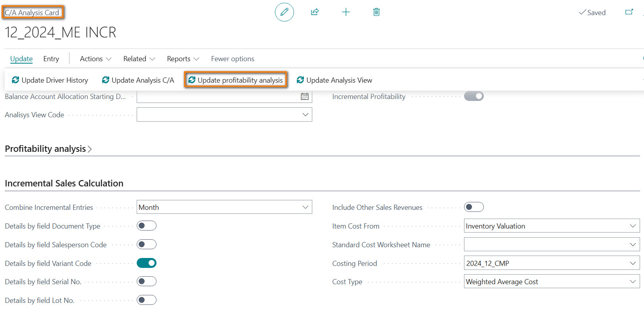Open Standard Cost Worksheet Name dropdown

coord(632,244)
